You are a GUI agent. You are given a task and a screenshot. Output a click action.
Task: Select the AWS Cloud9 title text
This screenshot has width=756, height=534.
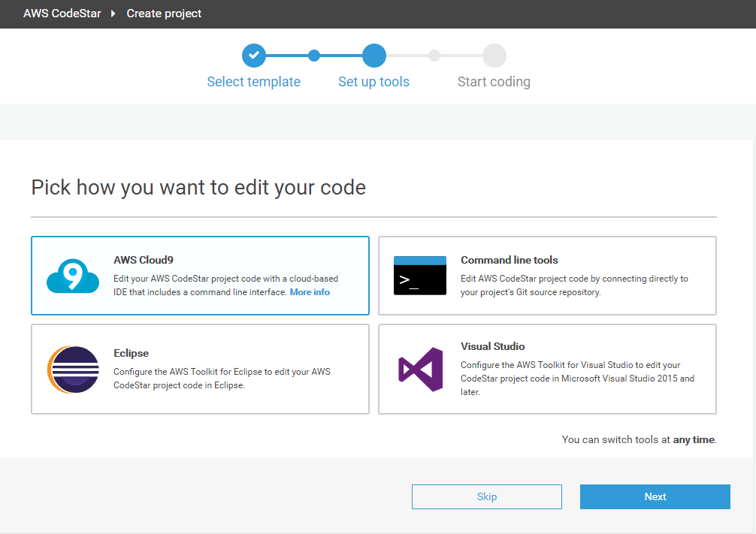pyautogui.click(x=144, y=260)
